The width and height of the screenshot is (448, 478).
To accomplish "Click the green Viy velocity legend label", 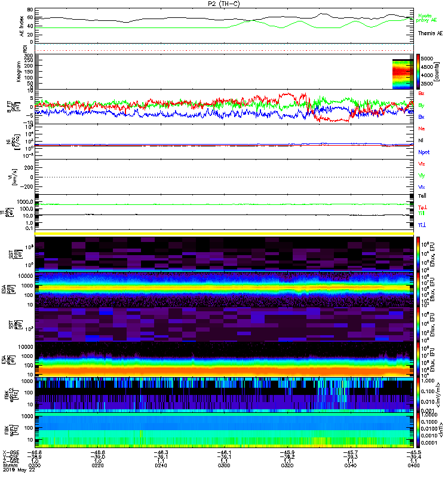I will [421, 176].
